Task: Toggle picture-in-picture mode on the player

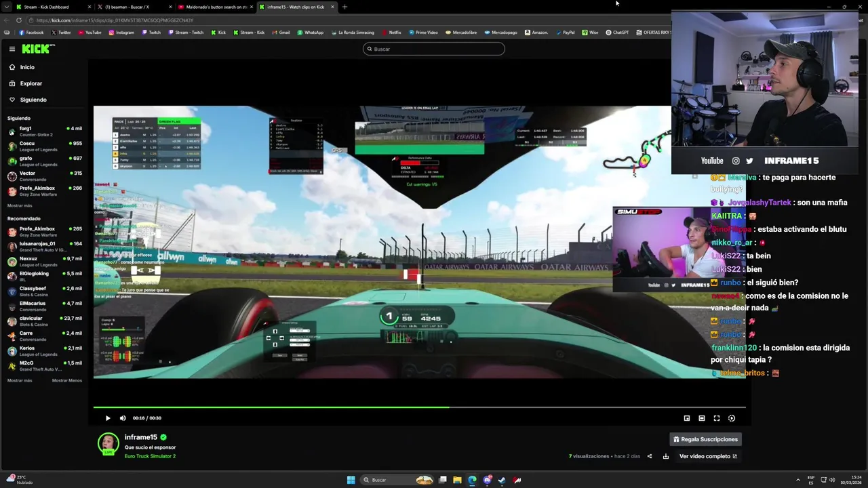Action: point(687,418)
